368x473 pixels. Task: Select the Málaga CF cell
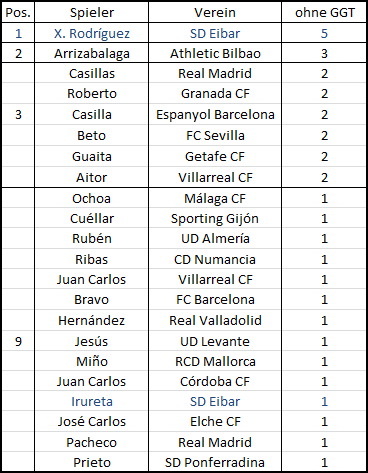[x=215, y=198]
